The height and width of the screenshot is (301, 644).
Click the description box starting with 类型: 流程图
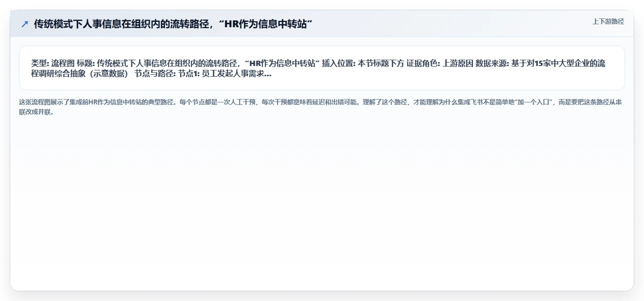click(322, 68)
